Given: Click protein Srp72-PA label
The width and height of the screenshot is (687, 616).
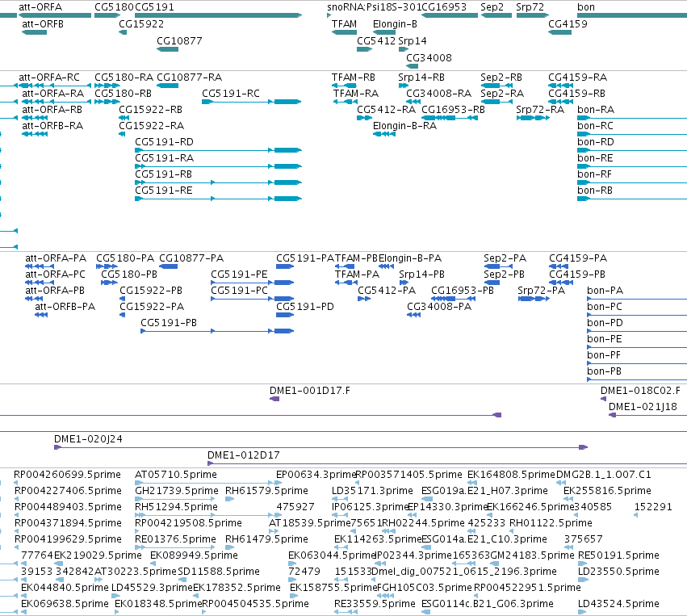Looking at the screenshot, I should click(x=541, y=291).
